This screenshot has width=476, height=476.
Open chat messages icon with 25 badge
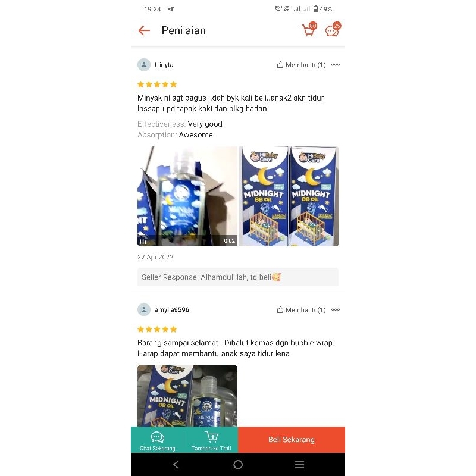point(333,29)
